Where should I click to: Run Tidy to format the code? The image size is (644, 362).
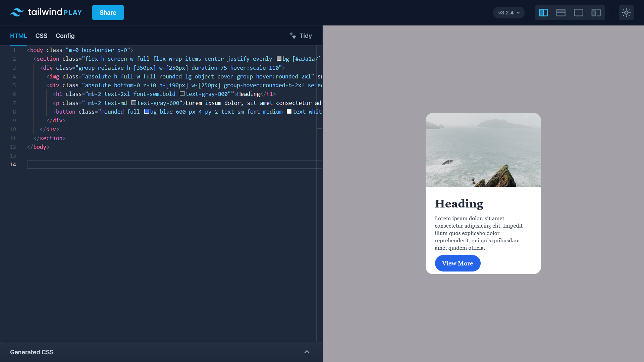(306, 36)
